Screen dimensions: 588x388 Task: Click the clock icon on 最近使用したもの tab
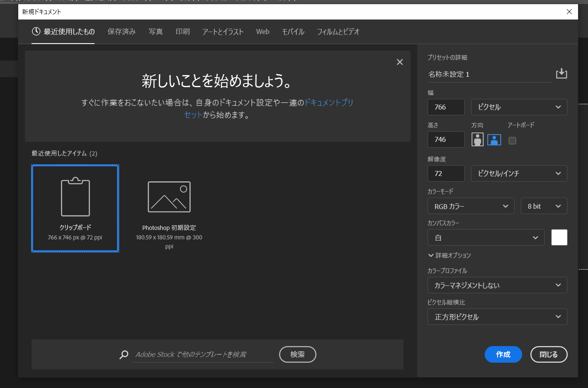(x=36, y=32)
